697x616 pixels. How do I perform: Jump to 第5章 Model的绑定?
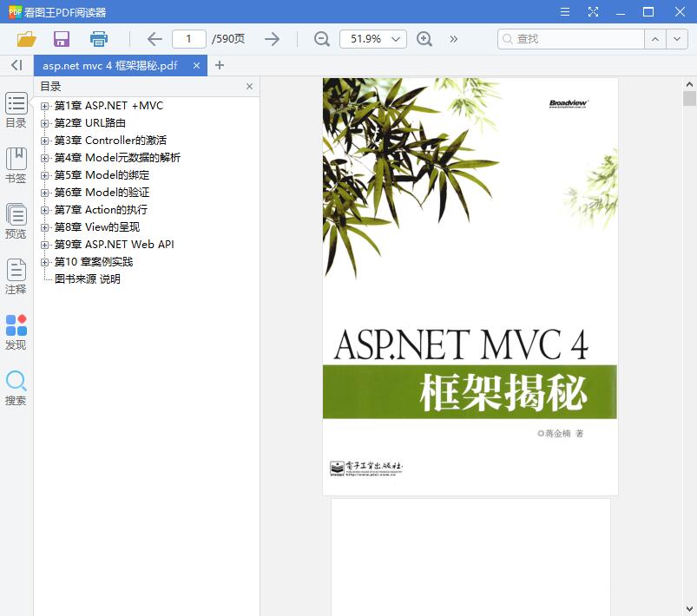pyautogui.click(x=102, y=175)
